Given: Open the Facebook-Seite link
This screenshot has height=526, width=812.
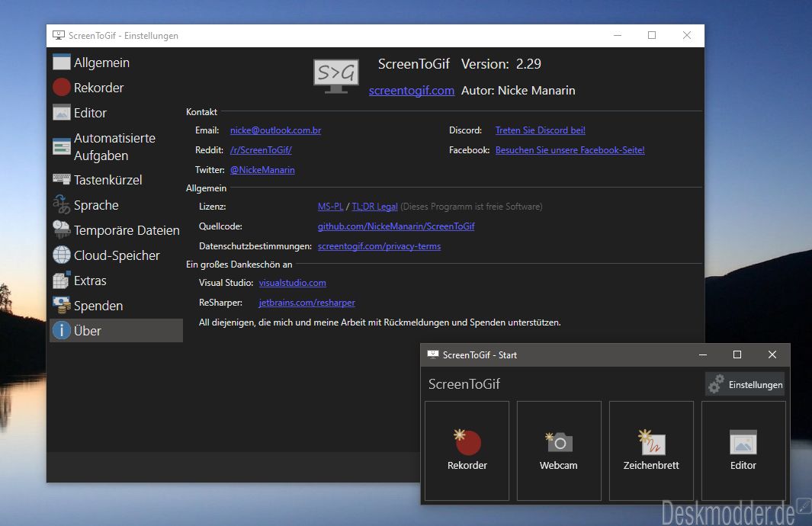Looking at the screenshot, I should click(570, 149).
